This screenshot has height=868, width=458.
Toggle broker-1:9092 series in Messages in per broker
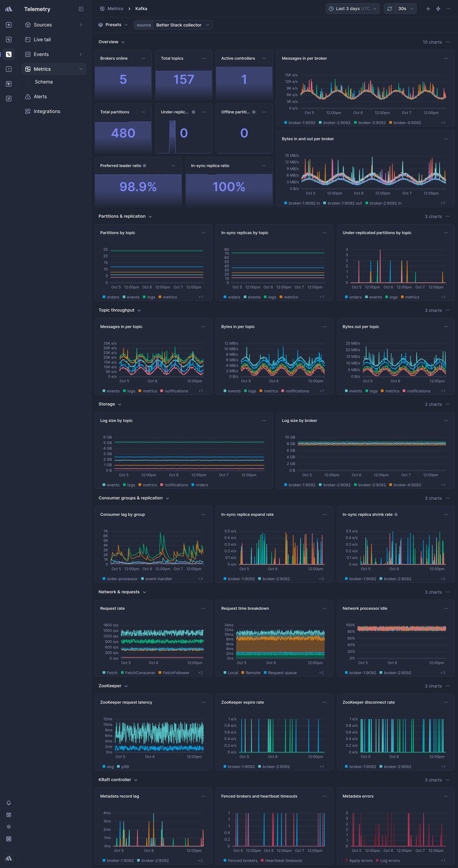tap(300, 123)
